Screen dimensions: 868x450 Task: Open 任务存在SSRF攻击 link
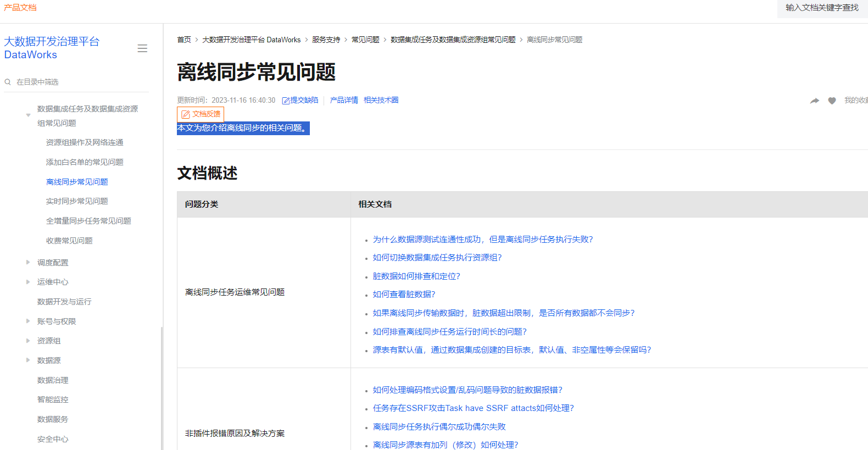pyautogui.click(x=474, y=408)
